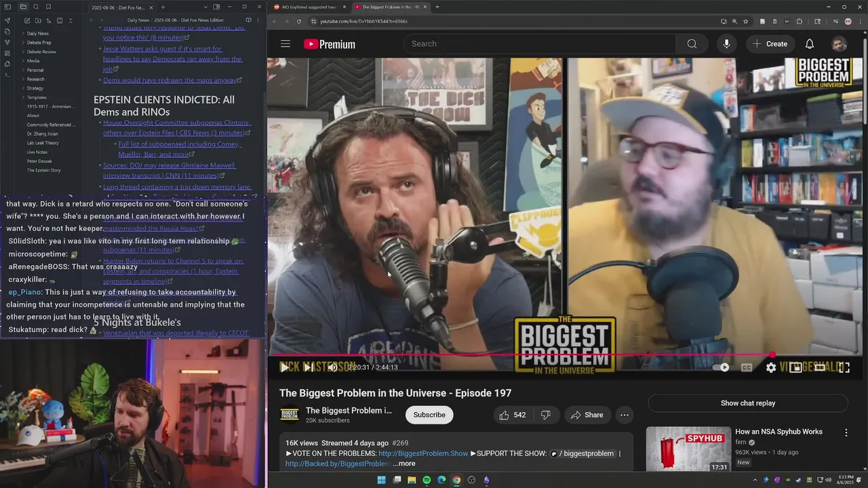Reload the YouTube page
Image resolution: width=868 pixels, height=488 pixels.
(299, 21)
